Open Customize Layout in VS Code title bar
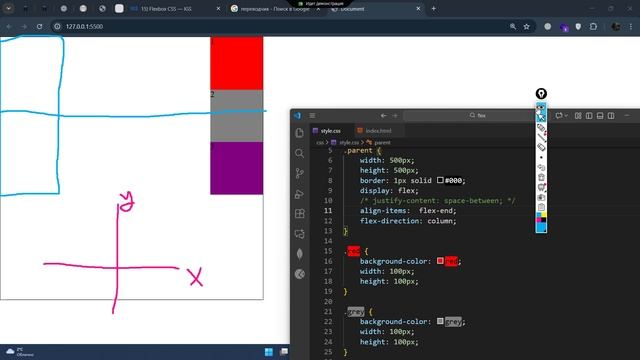 tap(578, 116)
